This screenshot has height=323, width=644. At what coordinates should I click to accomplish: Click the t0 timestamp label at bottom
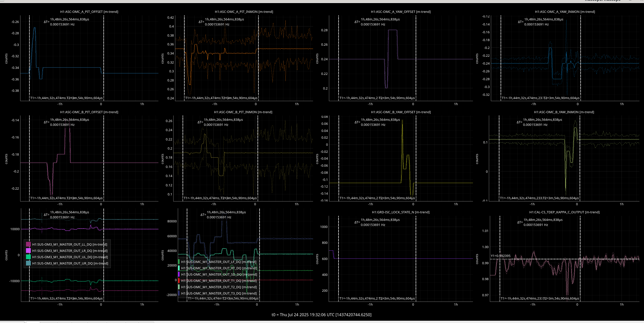[x=321, y=314]
